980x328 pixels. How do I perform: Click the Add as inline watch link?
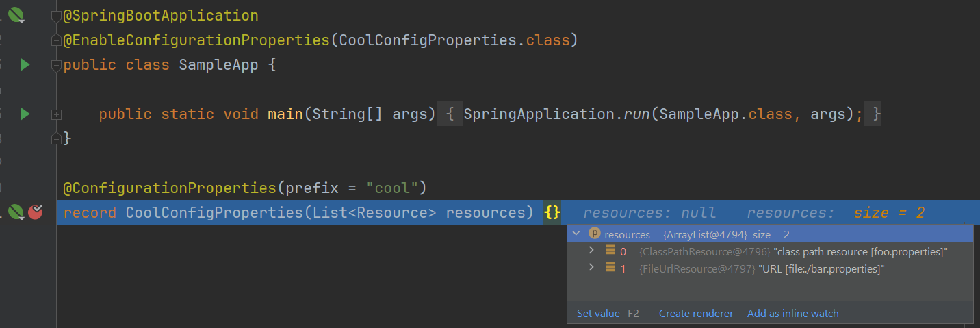tap(792, 314)
